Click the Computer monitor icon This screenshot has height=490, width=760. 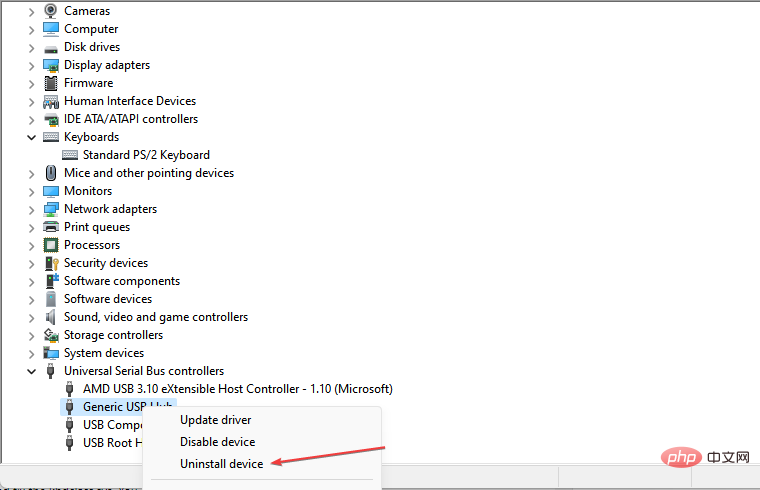click(x=51, y=29)
